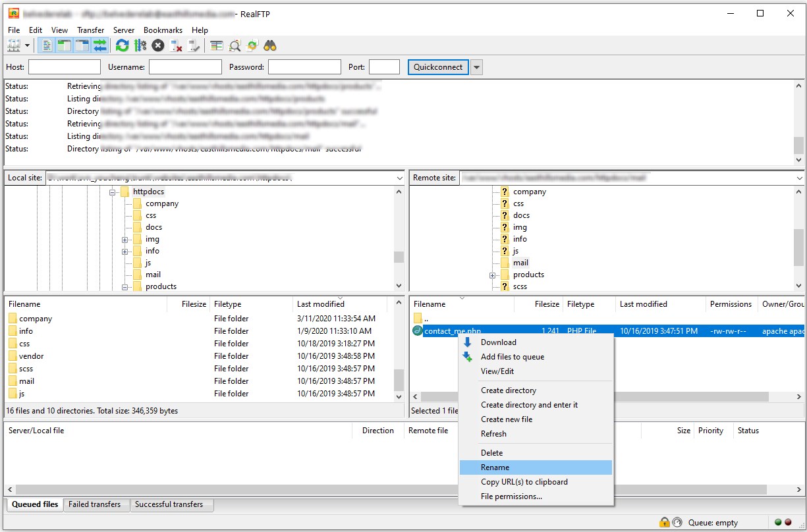The image size is (807, 532).
Task: Open the Remote site path dropdown
Action: point(799,178)
